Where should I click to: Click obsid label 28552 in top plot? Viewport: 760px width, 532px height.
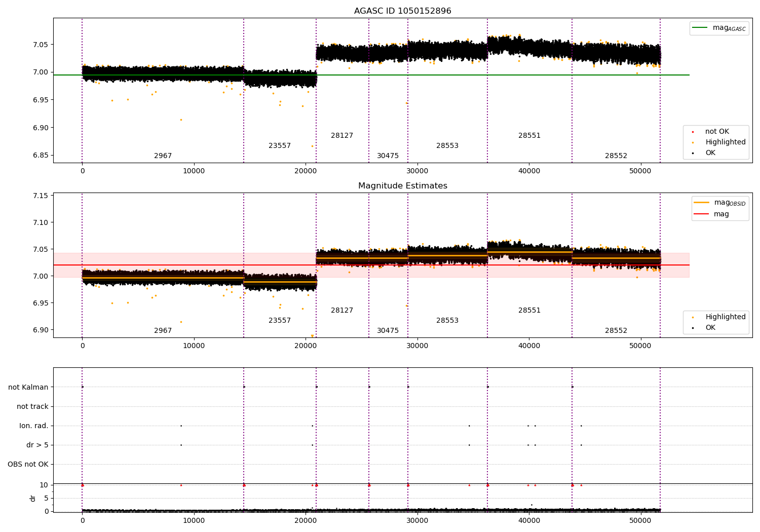pyautogui.click(x=616, y=156)
